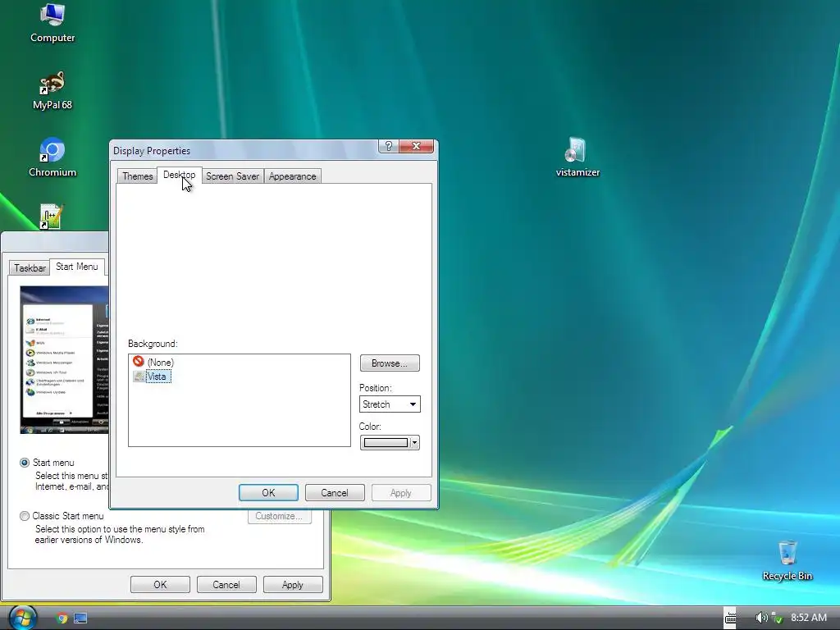Click Apply in the Start Menu properties window
The width and height of the screenshot is (840, 630).
coord(293,584)
